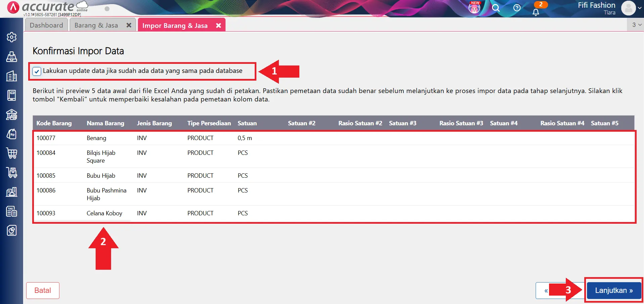The width and height of the screenshot is (644, 304).
Task: Click the Lanjutkan button
Action: (x=613, y=290)
